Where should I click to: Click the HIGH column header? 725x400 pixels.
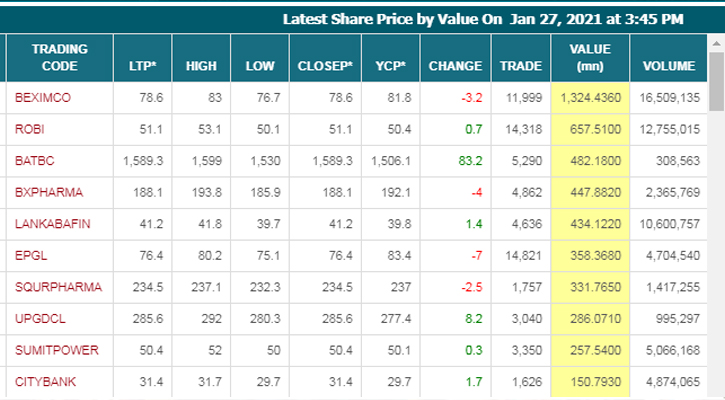point(201,66)
